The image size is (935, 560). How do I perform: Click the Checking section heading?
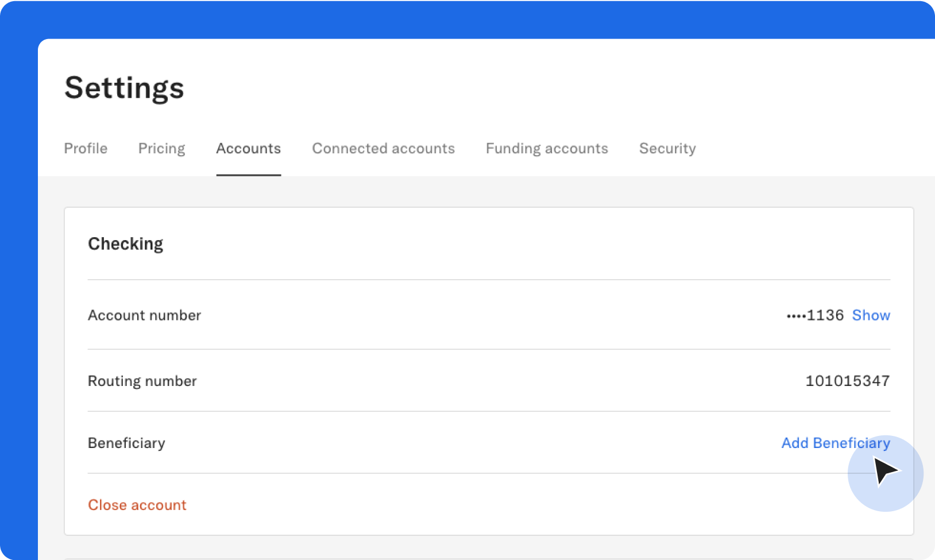tap(126, 244)
